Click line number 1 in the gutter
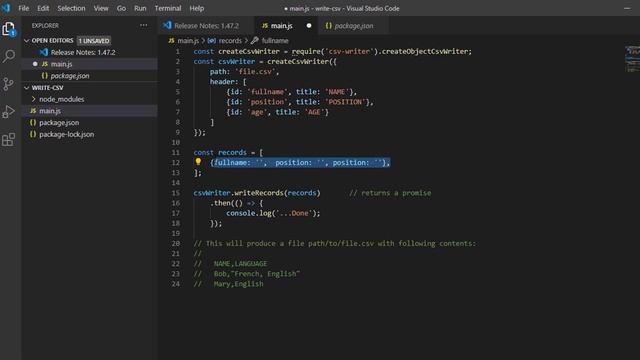Image resolution: width=640 pixels, height=360 pixels. click(178, 51)
